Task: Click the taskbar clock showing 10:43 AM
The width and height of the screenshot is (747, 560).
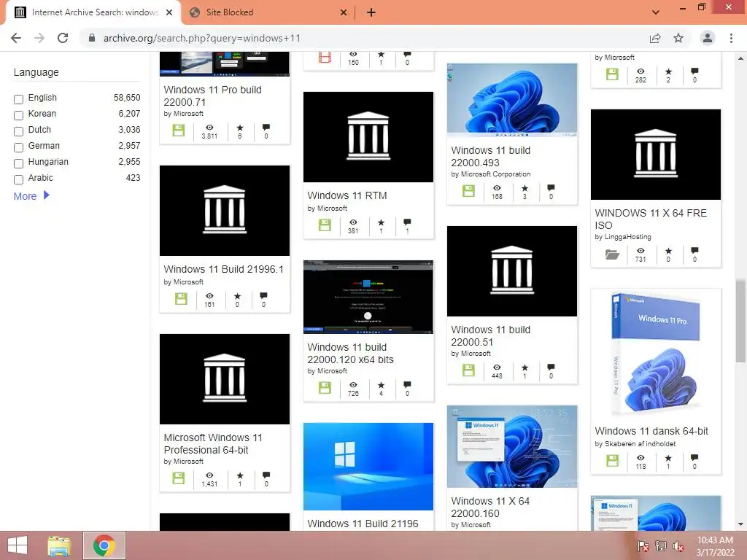Action: tap(715, 546)
